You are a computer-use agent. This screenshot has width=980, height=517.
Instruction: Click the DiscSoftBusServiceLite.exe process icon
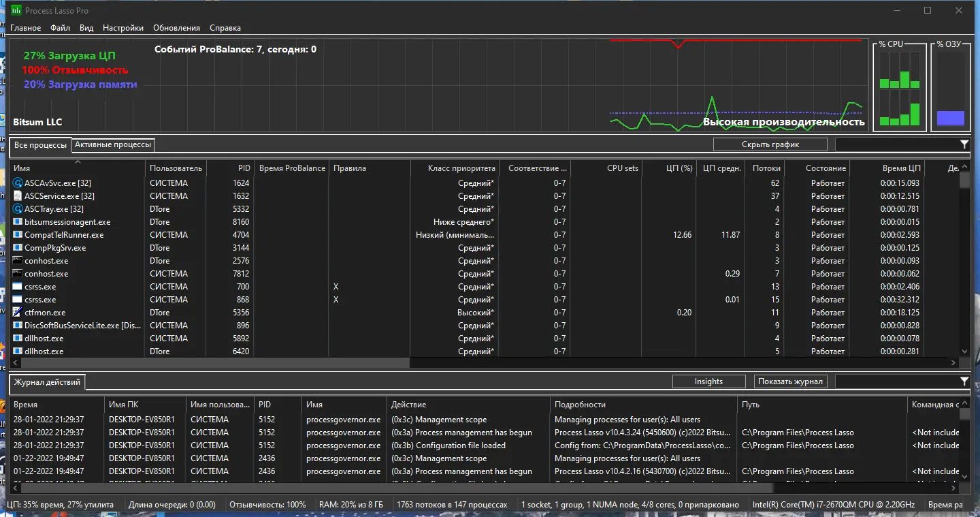(x=18, y=326)
